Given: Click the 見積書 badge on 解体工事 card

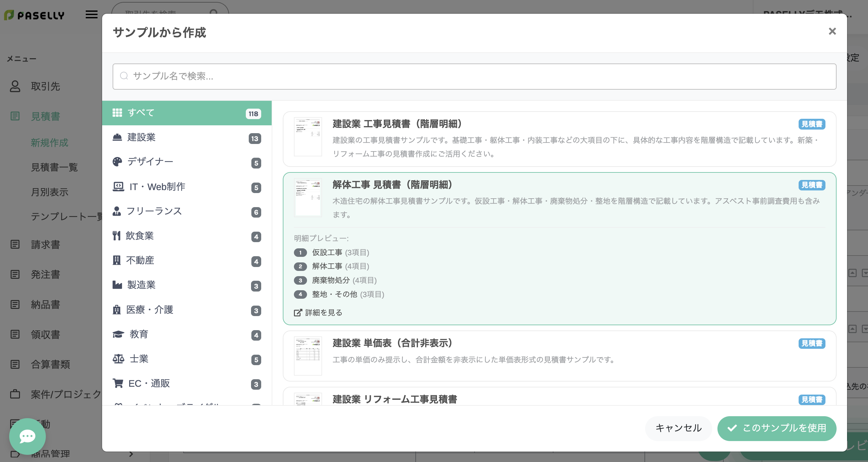Looking at the screenshot, I should 812,185.
